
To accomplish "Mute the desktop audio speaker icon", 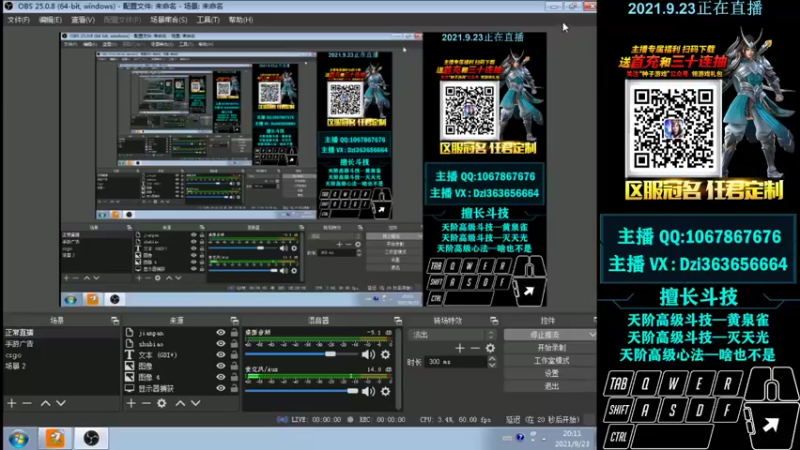I will [368, 354].
